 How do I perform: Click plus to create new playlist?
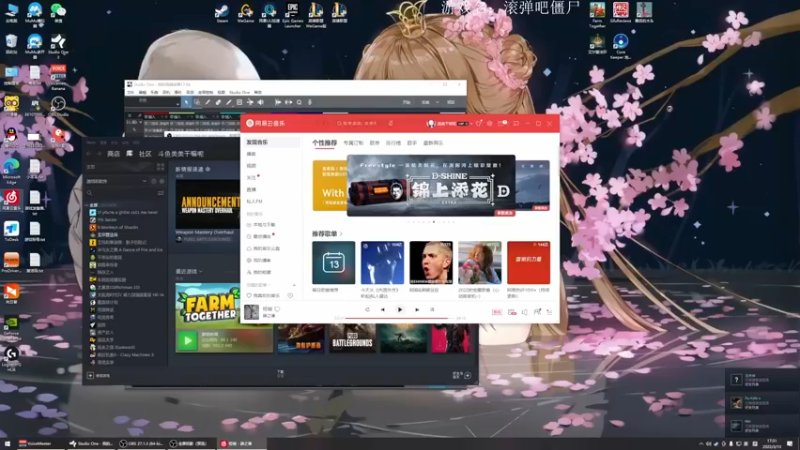pyautogui.click(x=294, y=285)
